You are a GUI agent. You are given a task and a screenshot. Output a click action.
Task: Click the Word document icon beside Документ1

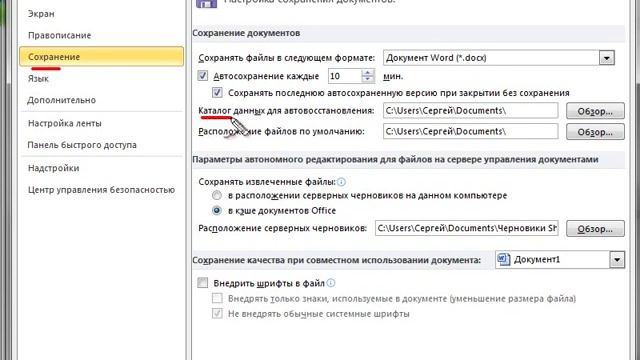coord(504,259)
